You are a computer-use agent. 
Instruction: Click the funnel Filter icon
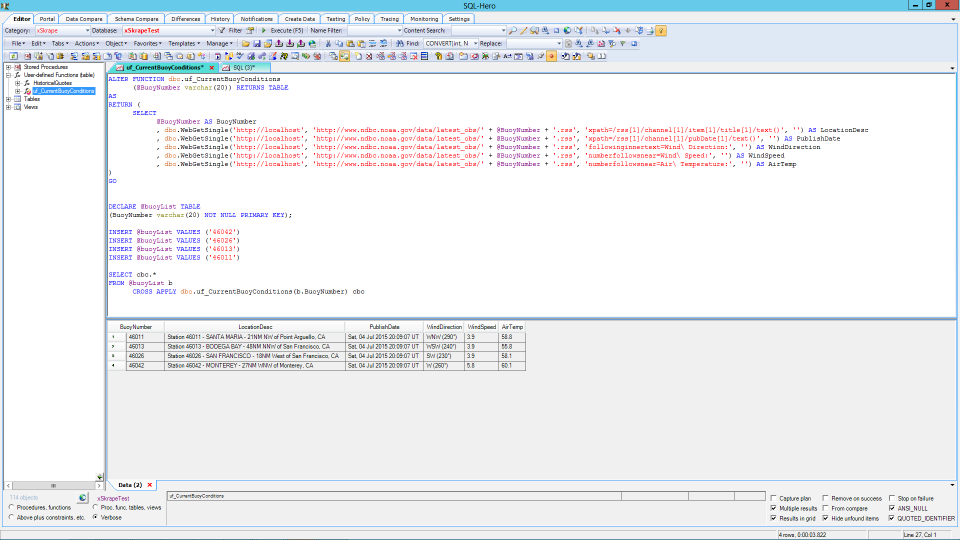[222, 30]
